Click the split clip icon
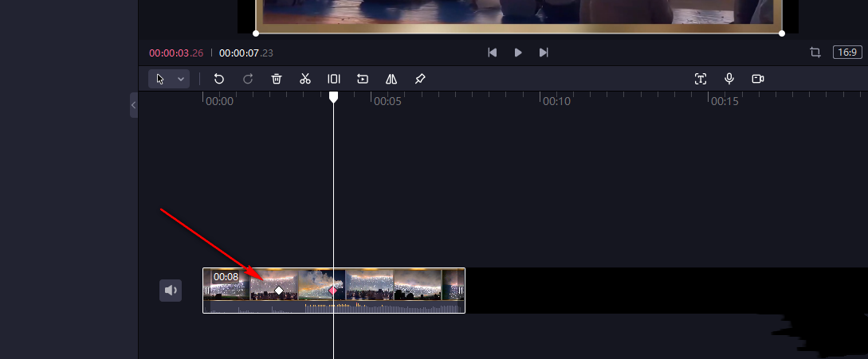This screenshot has width=868, height=359. click(334, 79)
